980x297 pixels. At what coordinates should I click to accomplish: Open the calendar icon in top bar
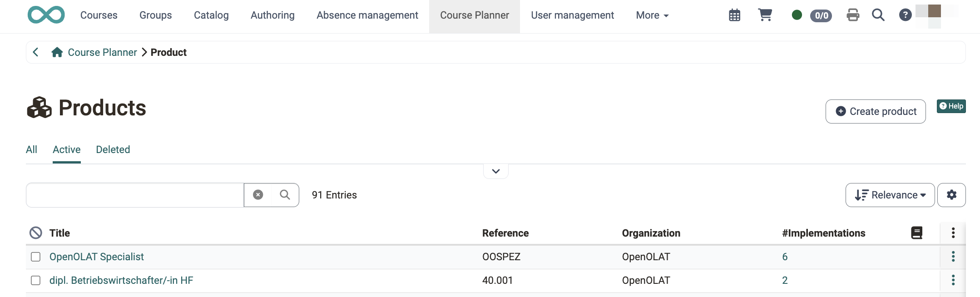734,15
